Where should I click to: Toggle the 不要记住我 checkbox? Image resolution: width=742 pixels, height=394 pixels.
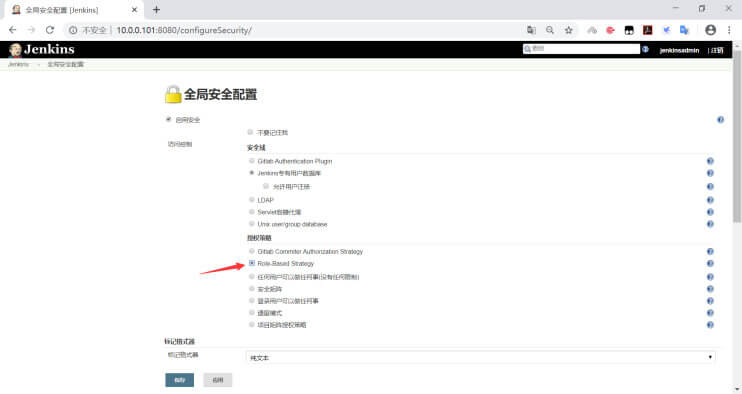[x=250, y=132]
